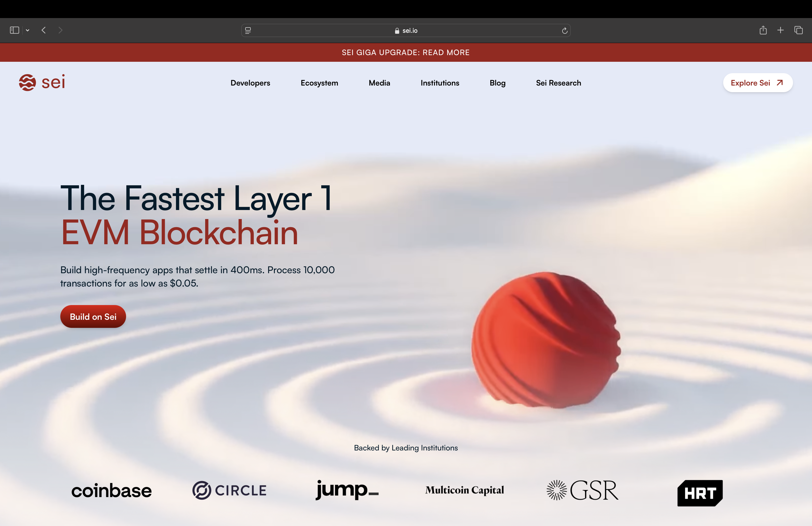Screen dimensions: 812x526
Task: Select the Media nav item
Action: [x=379, y=83]
